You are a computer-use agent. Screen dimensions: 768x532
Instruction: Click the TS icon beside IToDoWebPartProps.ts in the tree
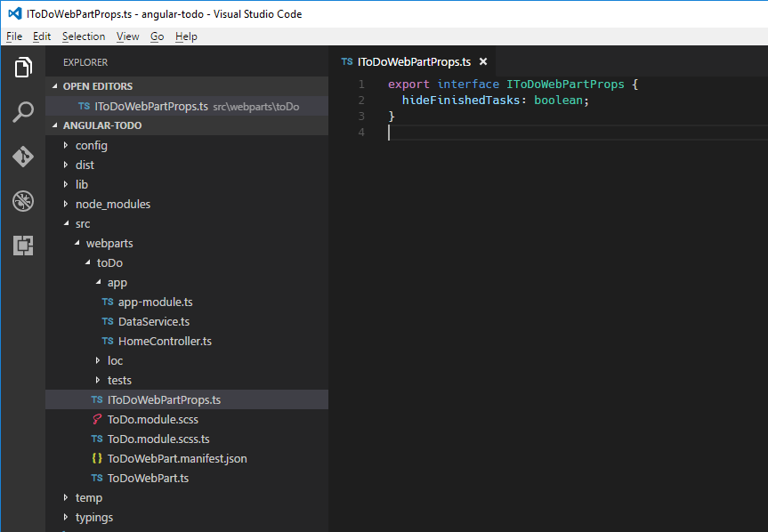(97, 399)
